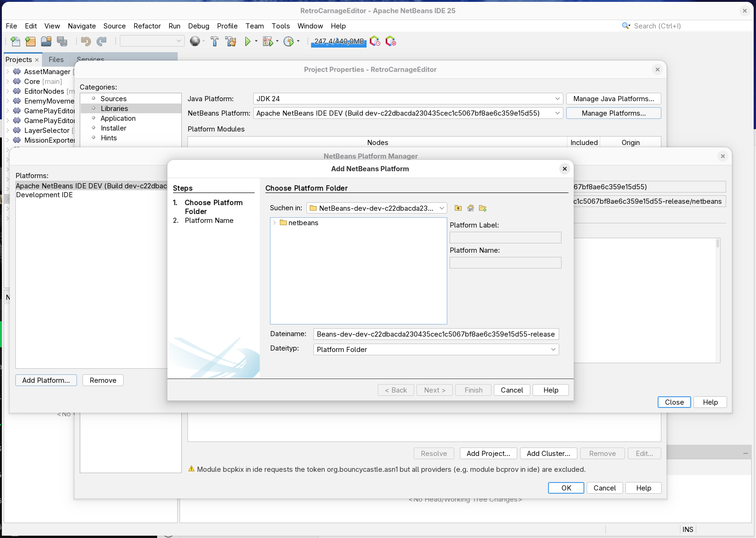Click Remove in the Platform Manager
756x538 pixels.
(x=103, y=380)
